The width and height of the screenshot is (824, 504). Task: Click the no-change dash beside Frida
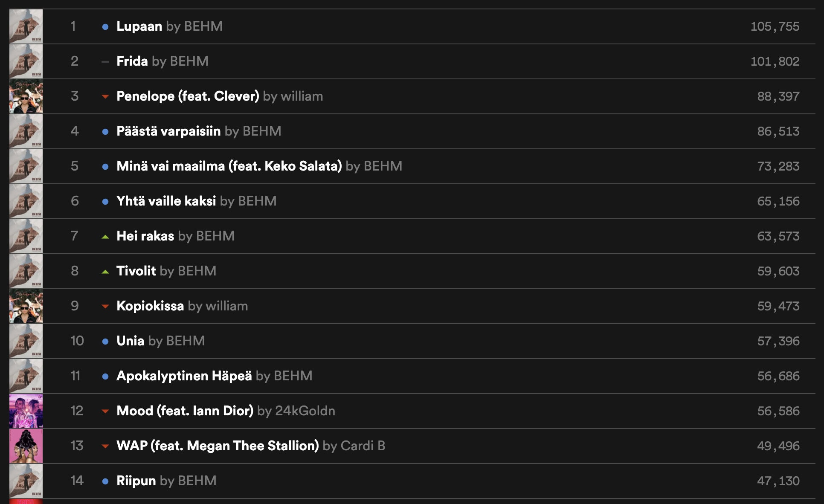pyautogui.click(x=105, y=62)
